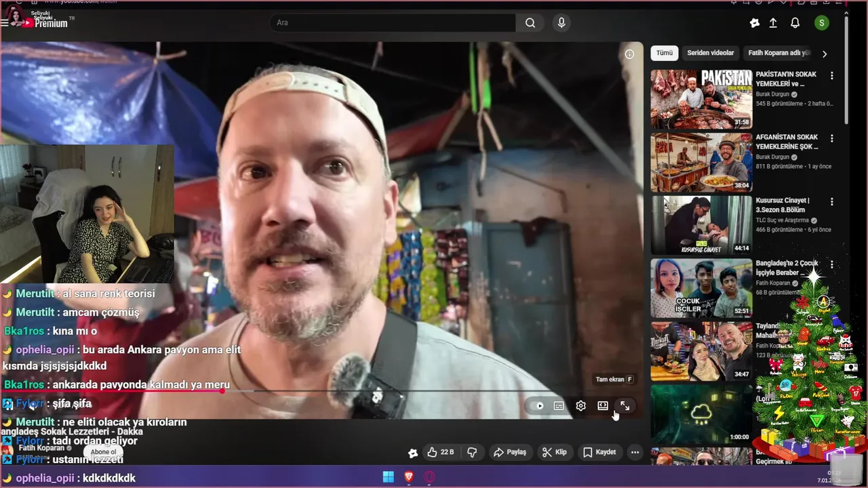This screenshot has height=488, width=868.
Task: Click the page vertical scrollbar thumb
Action: tap(846, 69)
